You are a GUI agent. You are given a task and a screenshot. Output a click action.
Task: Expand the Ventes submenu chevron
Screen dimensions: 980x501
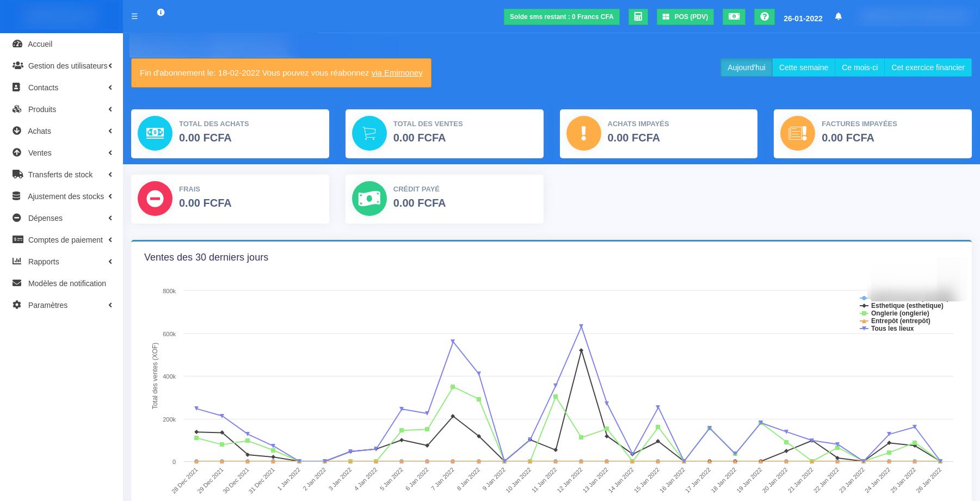point(110,152)
